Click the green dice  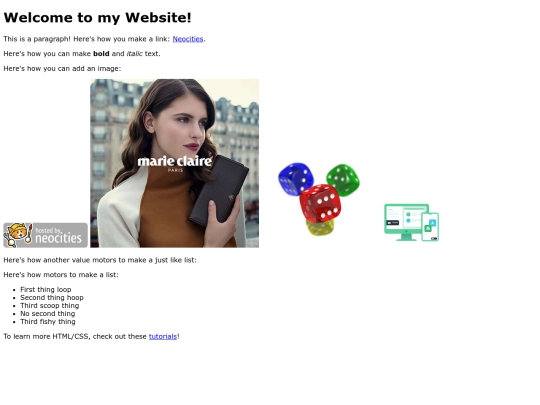pos(343,180)
